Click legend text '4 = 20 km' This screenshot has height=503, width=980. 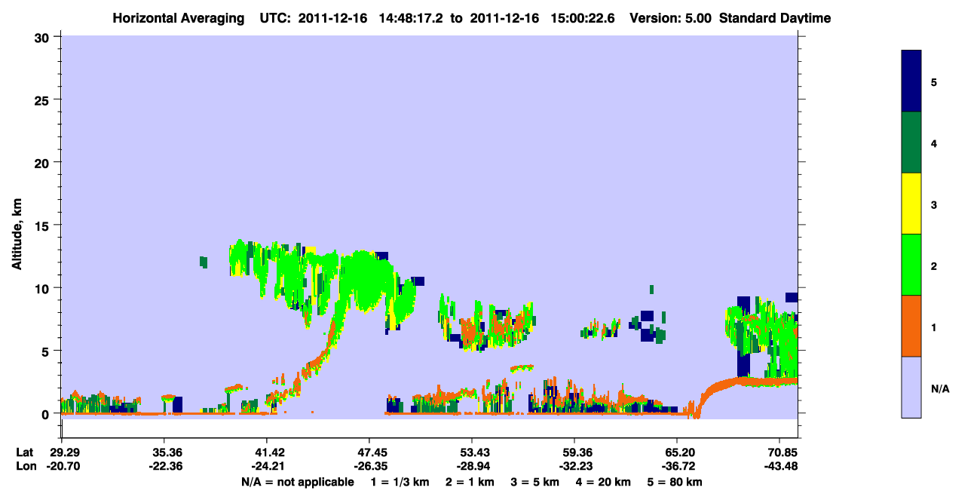click(605, 482)
